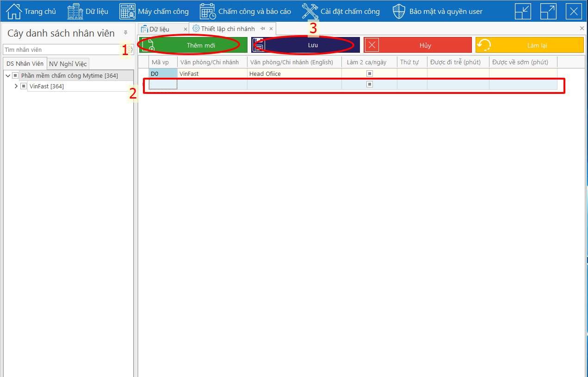588x377 pixels.
Task: Close the Thiết lập chi nhánh tab
Action: click(271, 29)
